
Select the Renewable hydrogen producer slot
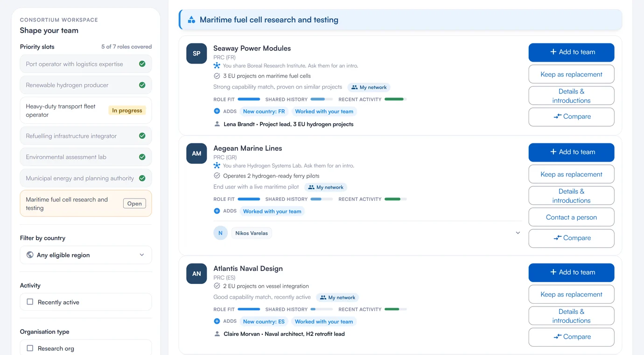pos(86,85)
